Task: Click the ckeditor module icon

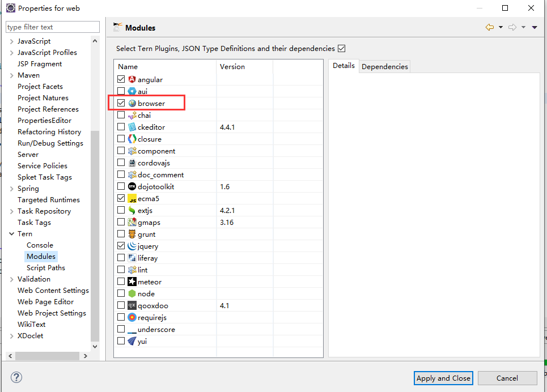Action: (x=132, y=127)
